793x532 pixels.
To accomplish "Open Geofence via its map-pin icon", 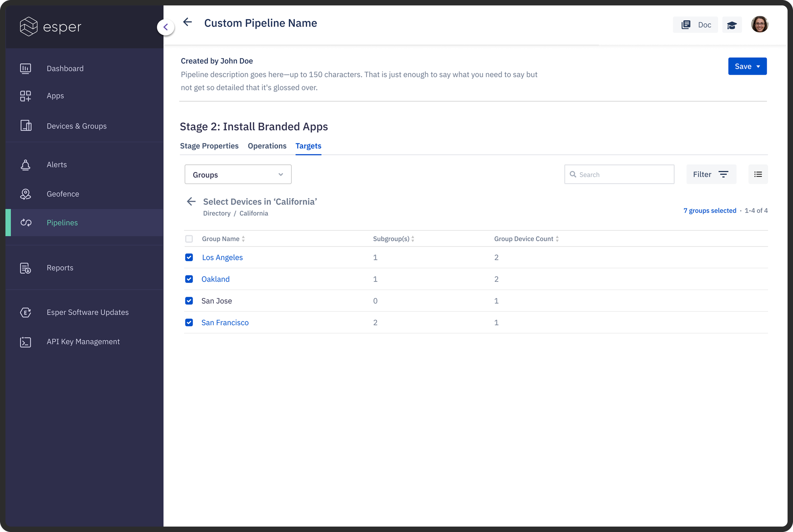I will [x=25, y=194].
